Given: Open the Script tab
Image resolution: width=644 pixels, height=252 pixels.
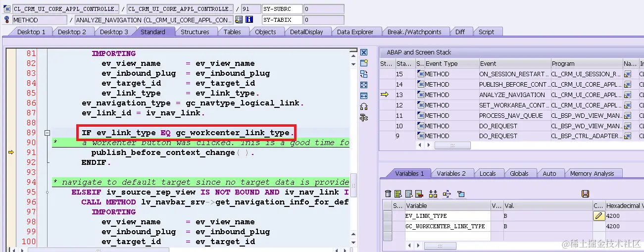Looking at the screenshot, I should click(x=486, y=32).
